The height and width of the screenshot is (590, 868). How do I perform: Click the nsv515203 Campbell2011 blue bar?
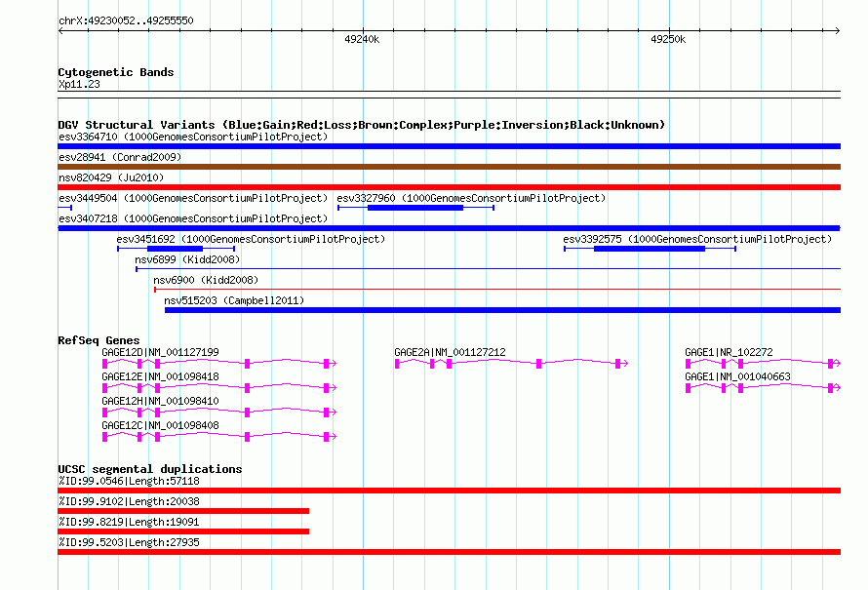(x=502, y=310)
